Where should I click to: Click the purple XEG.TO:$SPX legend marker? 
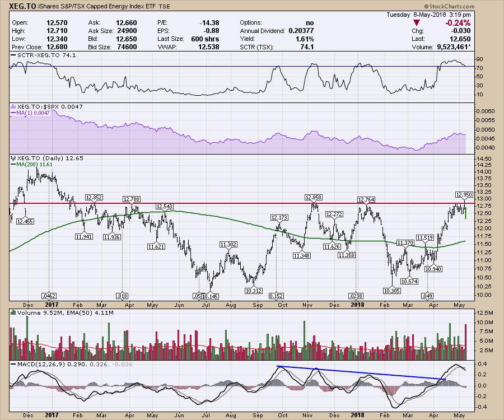click(13, 106)
